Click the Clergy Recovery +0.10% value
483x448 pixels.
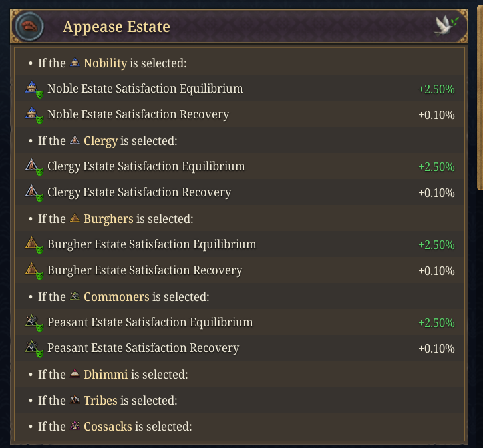(436, 193)
